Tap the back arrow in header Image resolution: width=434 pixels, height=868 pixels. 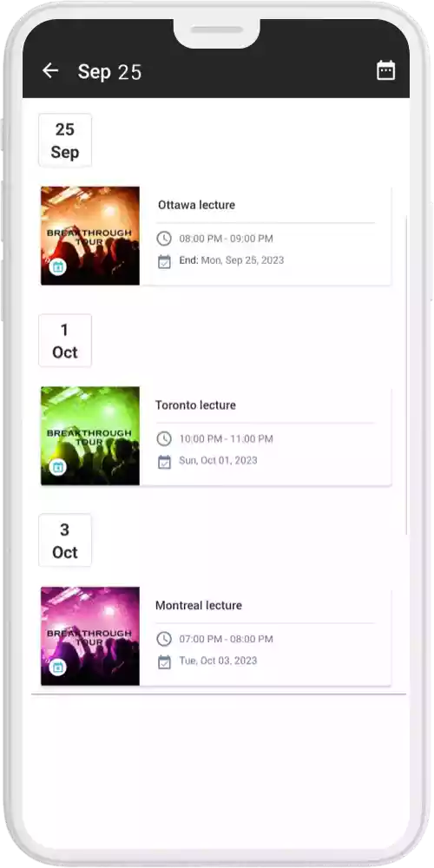50,70
